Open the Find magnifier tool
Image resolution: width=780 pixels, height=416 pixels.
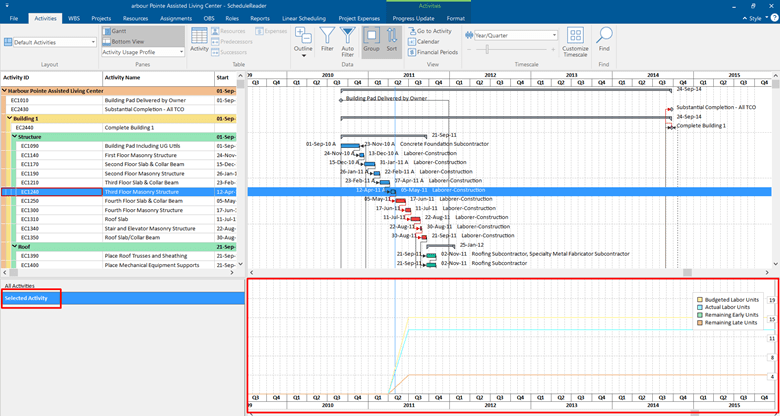coord(604,39)
